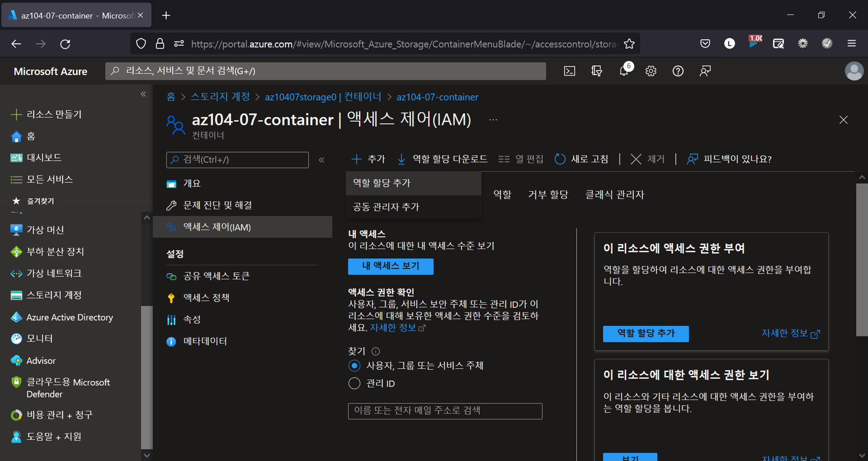Click 스토리지 계정 breadcrumb link
This screenshot has height=461, width=868.
tap(220, 97)
